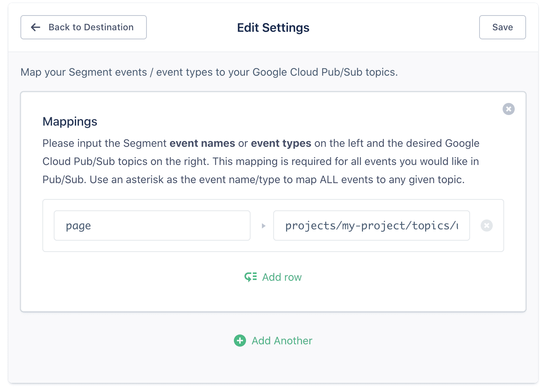Click Save to store the settings

click(502, 27)
